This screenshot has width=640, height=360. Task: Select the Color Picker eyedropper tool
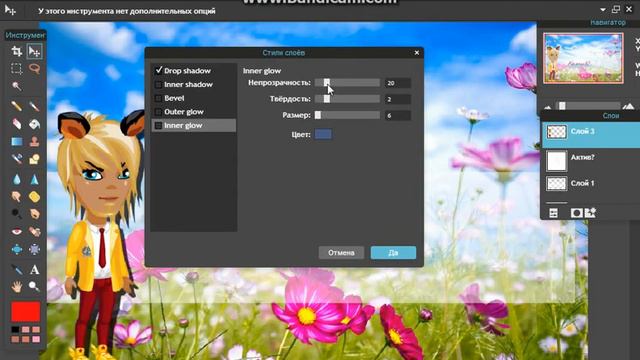(17, 269)
